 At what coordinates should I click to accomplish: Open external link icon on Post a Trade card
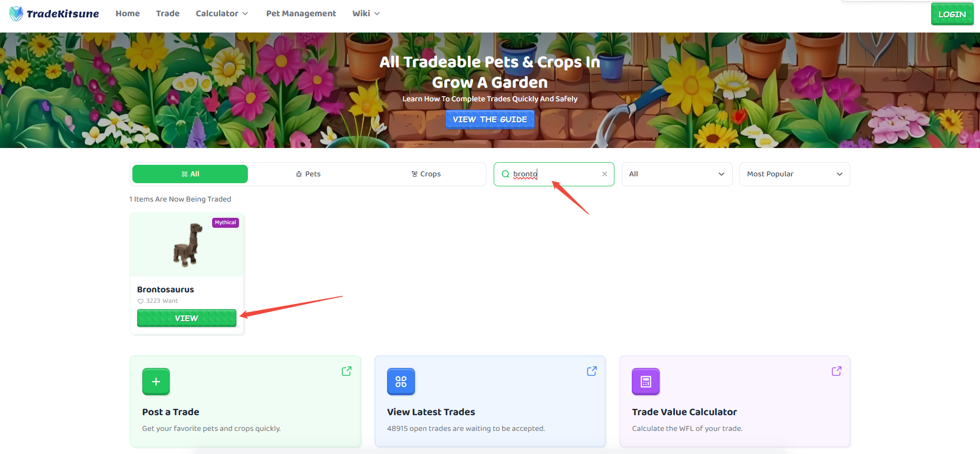(x=347, y=371)
